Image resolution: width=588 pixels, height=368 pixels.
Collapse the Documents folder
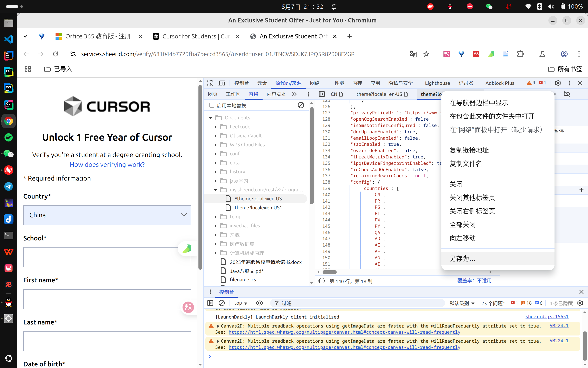click(211, 118)
